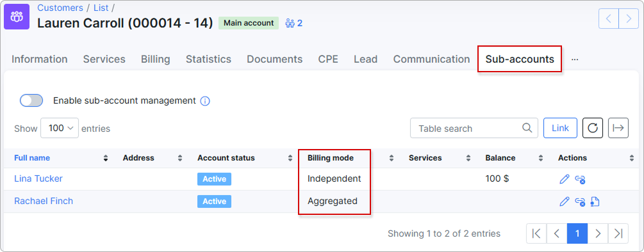Screen dimensions: 644x252
Task: Edit Rachael Finch pencil icon
Action: pyautogui.click(x=565, y=201)
